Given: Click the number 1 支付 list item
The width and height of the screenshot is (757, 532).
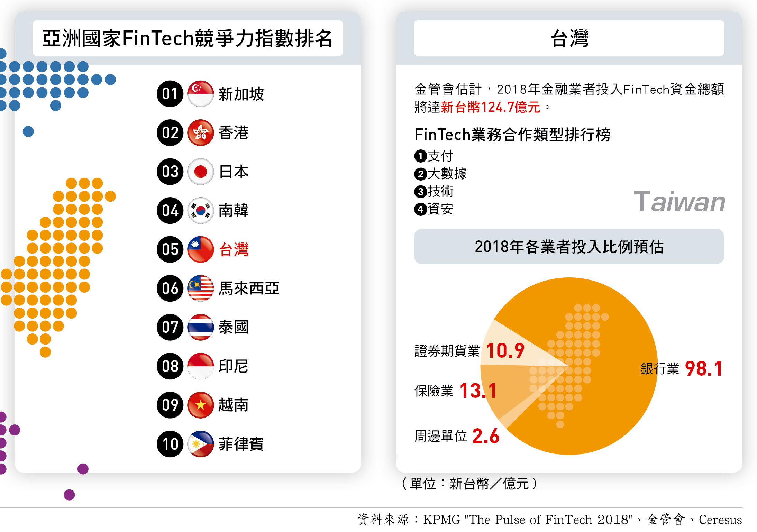Looking at the screenshot, I should (434, 156).
